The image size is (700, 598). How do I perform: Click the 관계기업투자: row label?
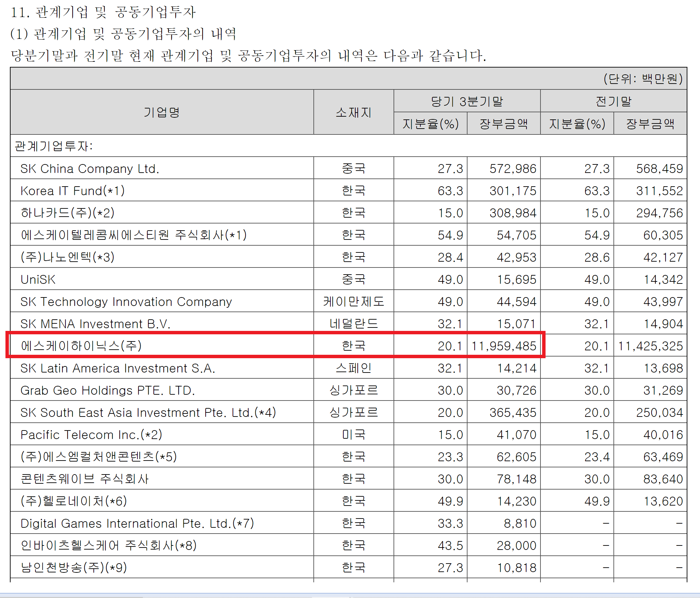tap(54, 146)
